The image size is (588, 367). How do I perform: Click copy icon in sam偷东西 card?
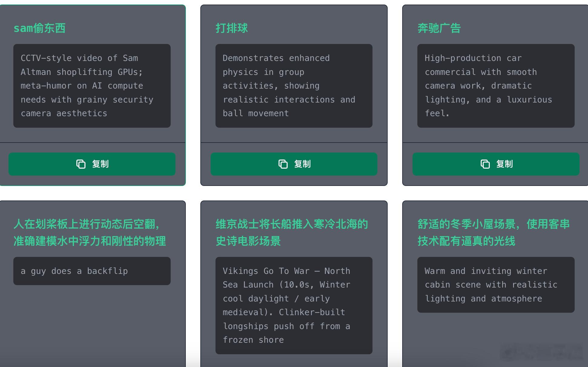pyautogui.click(x=81, y=164)
